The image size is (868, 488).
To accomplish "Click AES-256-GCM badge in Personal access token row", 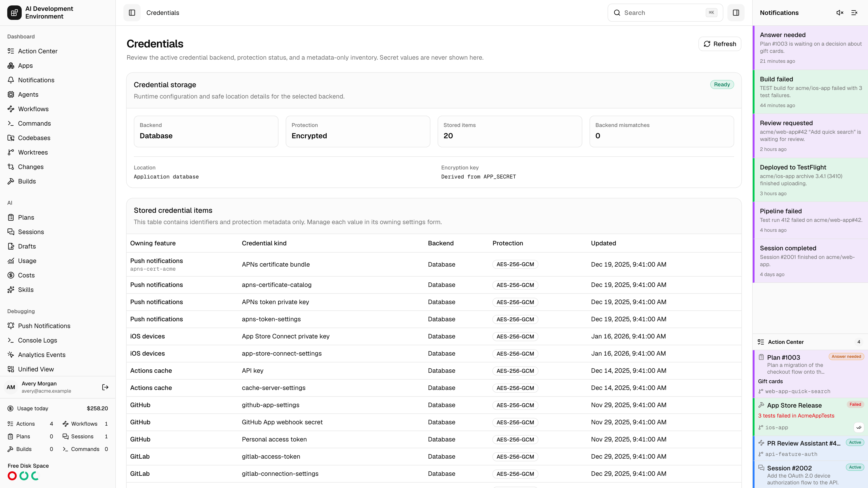I will click(515, 440).
